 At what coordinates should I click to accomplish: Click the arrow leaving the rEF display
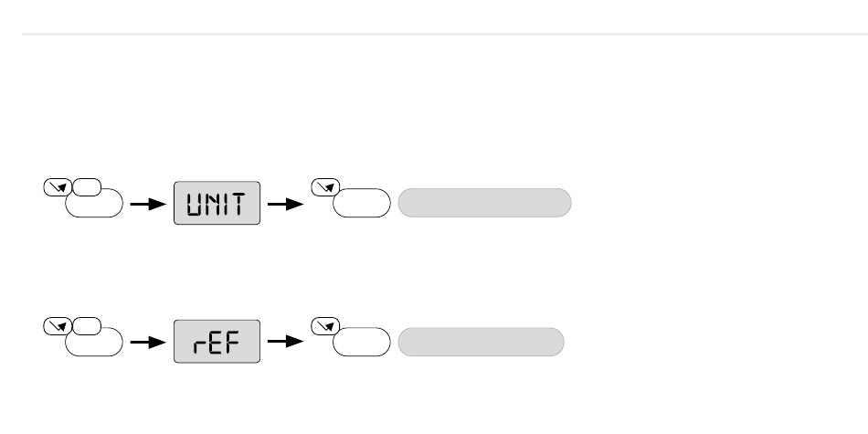click(286, 341)
